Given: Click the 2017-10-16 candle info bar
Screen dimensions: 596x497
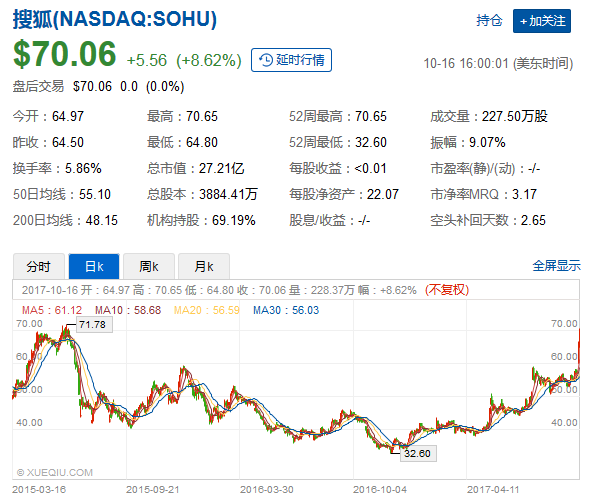Looking at the screenshot, I should tap(296, 290).
